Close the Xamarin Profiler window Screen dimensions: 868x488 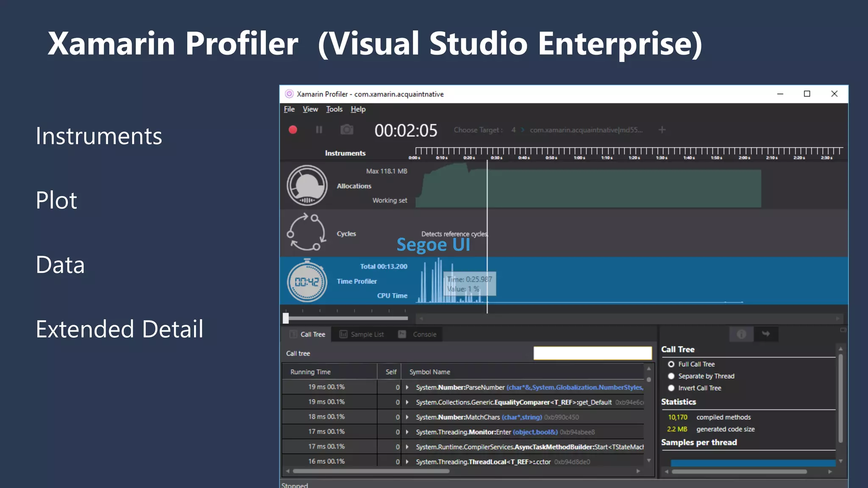point(834,94)
